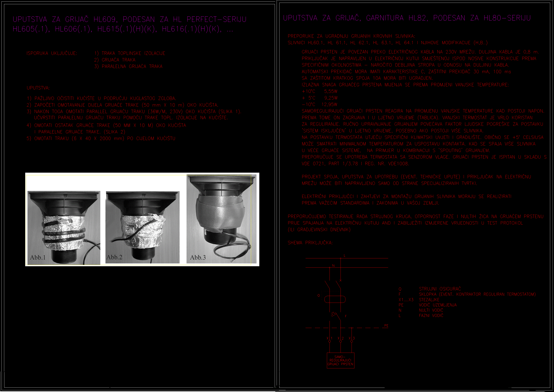Click the 'SHEMA PRIKLJUČKA:' heading
Image resolution: width=554 pixels, height=392 pixels.
[310, 243]
